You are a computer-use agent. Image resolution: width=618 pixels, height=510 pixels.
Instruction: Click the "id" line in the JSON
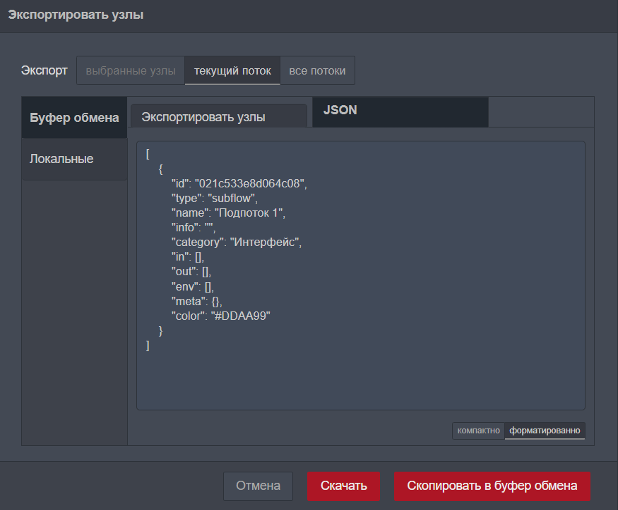point(238,183)
